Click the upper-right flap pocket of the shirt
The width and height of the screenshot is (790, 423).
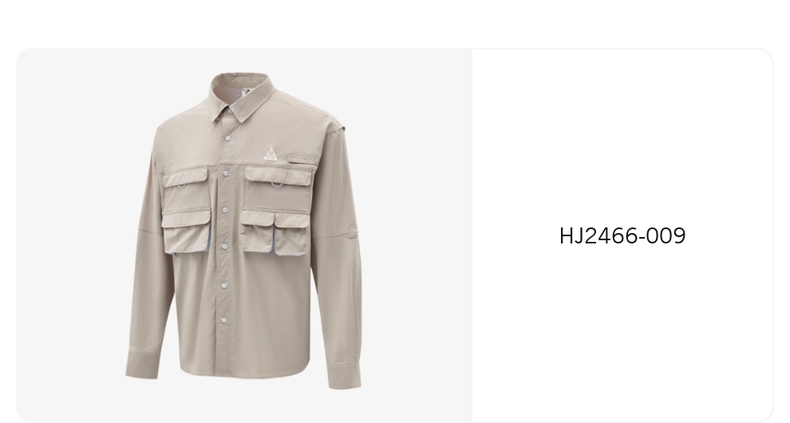[x=279, y=188]
